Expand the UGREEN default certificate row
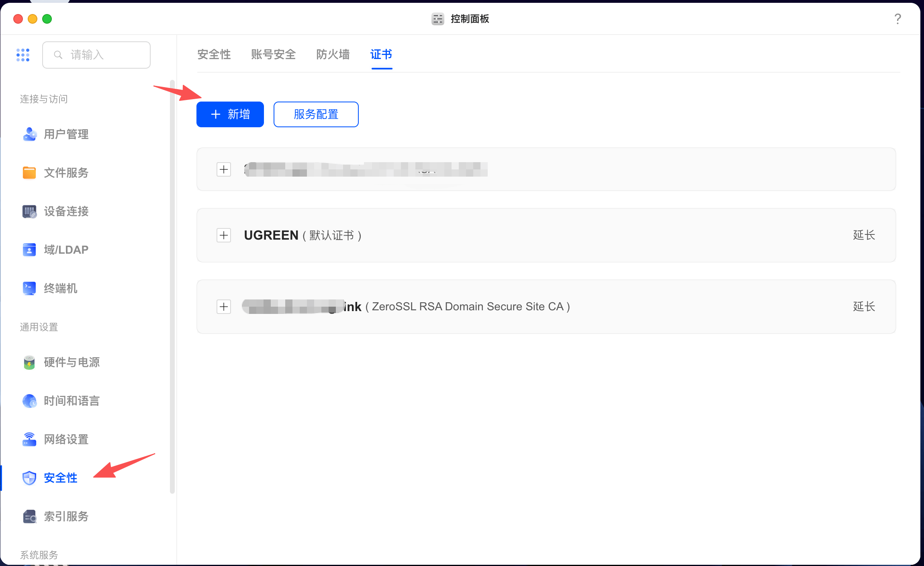Screen dimensions: 924x566 click(x=224, y=235)
